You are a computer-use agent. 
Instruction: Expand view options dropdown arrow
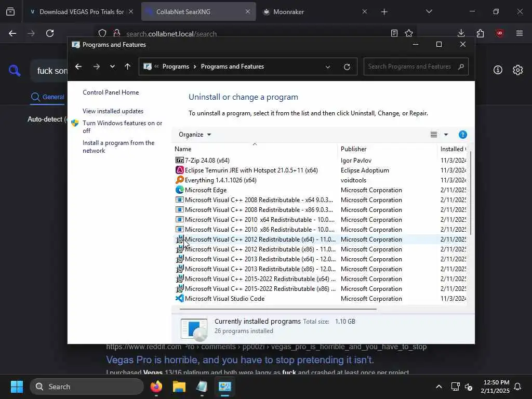coord(446,135)
